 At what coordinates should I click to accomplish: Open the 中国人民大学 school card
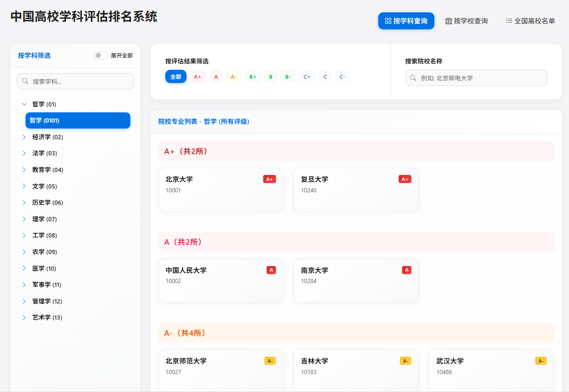click(x=221, y=280)
